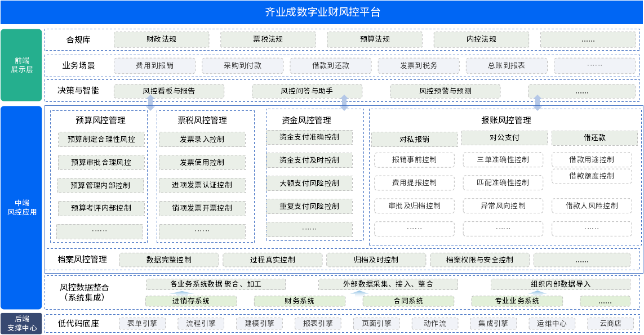The height and width of the screenshot is (335, 644).
Task: Click 匹配准确性控制 item
Action: [503, 182]
